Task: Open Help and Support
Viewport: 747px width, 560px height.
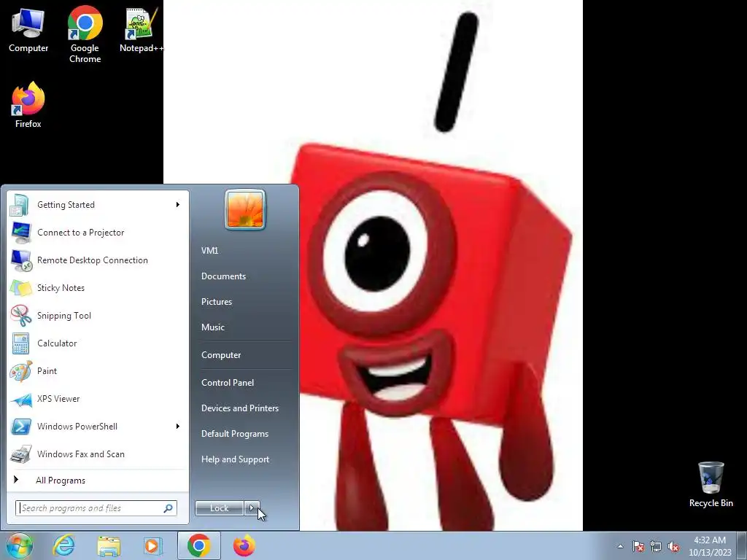Action: [236, 459]
